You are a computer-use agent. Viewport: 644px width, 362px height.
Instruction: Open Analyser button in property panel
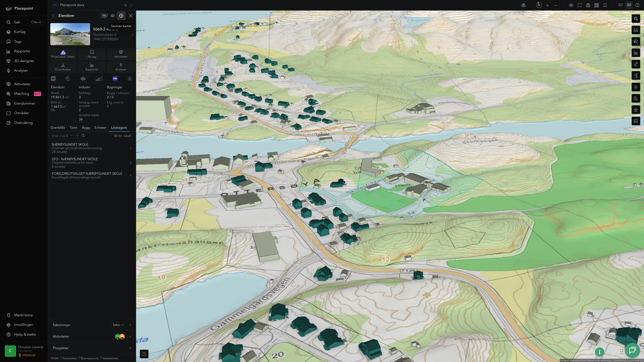[x=121, y=67]
